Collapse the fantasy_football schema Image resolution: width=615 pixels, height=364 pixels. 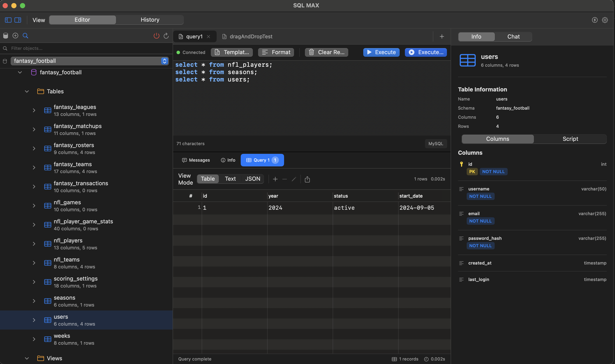coord(20,72)
